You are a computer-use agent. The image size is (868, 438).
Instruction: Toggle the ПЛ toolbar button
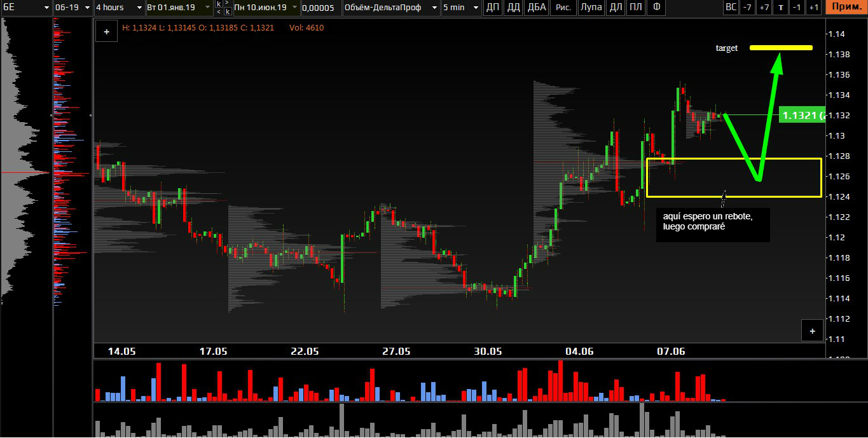coord(635,8)
